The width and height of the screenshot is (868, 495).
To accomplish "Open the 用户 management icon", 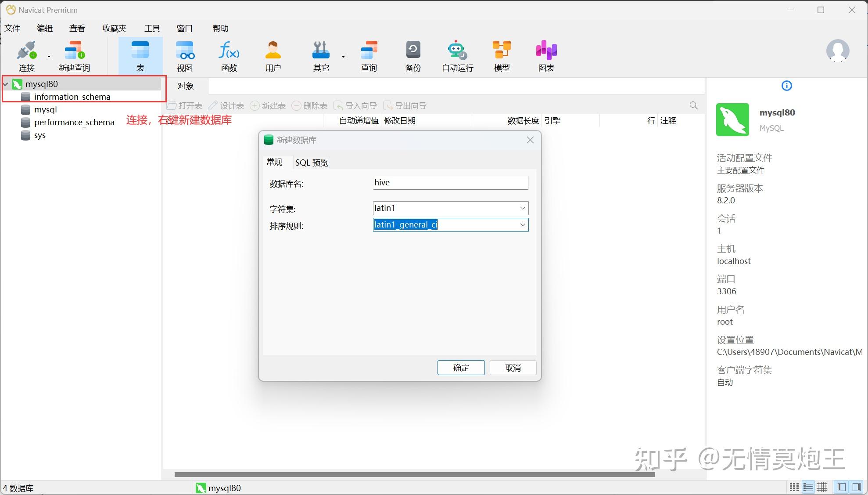I will (273, 55).
